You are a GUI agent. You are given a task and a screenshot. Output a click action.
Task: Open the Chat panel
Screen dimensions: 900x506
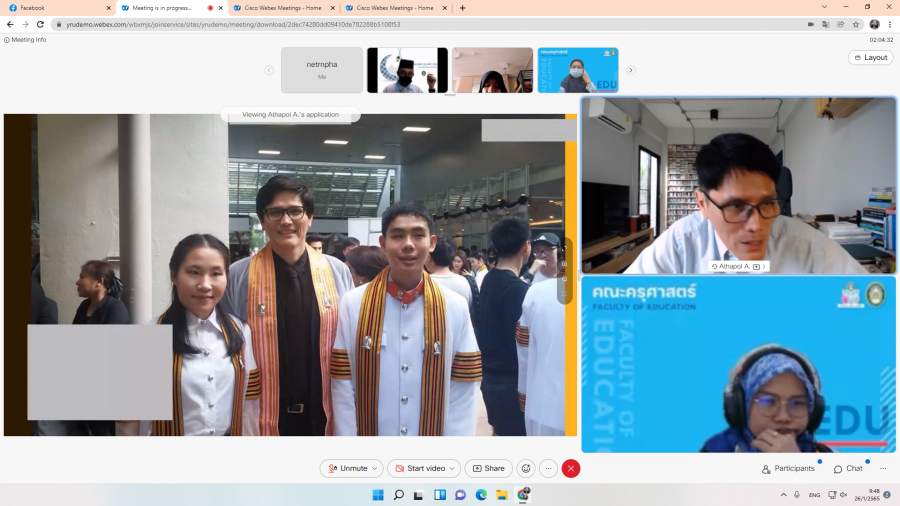click(x=848, y=468)
